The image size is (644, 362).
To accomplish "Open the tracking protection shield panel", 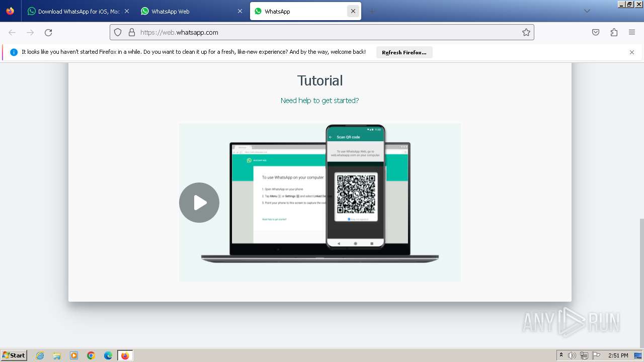I will tap(118, 32).
